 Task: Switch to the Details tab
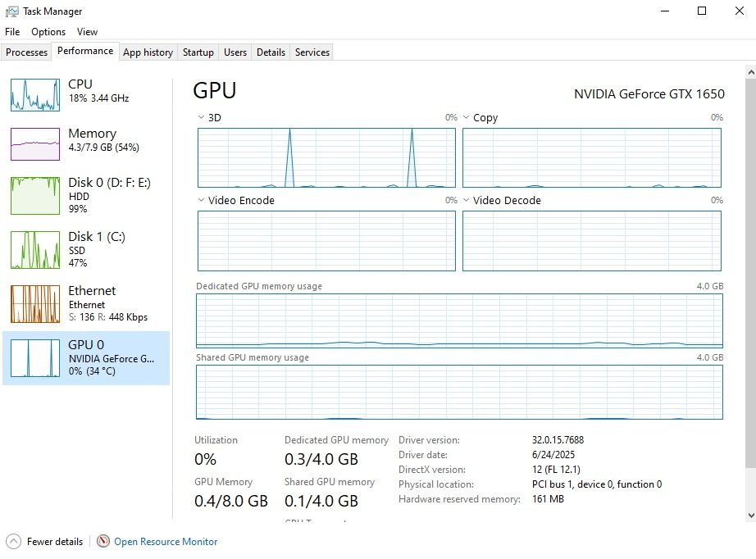[271, 52]
